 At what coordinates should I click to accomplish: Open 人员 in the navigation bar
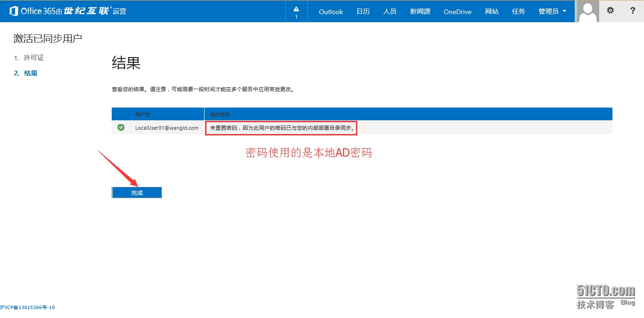coord(390,12)
